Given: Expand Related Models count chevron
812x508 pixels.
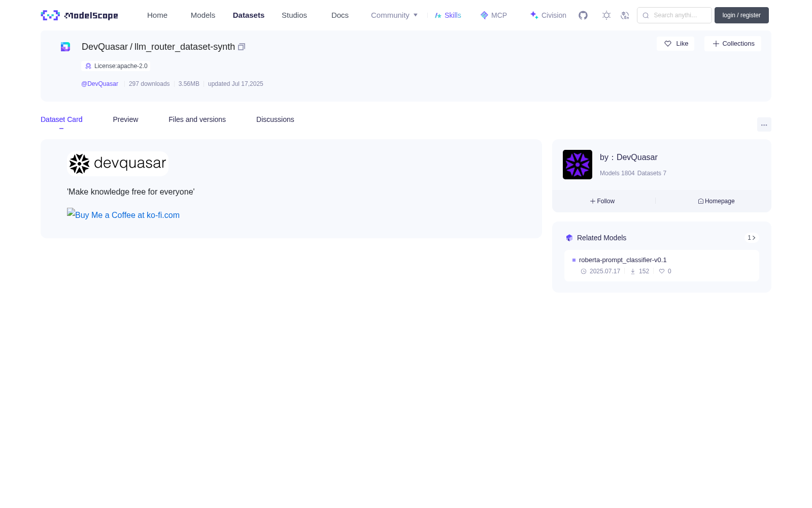Looking at the screenshot, I should click(752, 238).
